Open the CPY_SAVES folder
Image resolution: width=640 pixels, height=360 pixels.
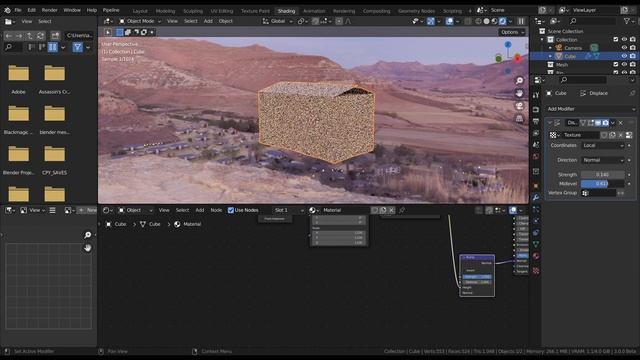54,160
